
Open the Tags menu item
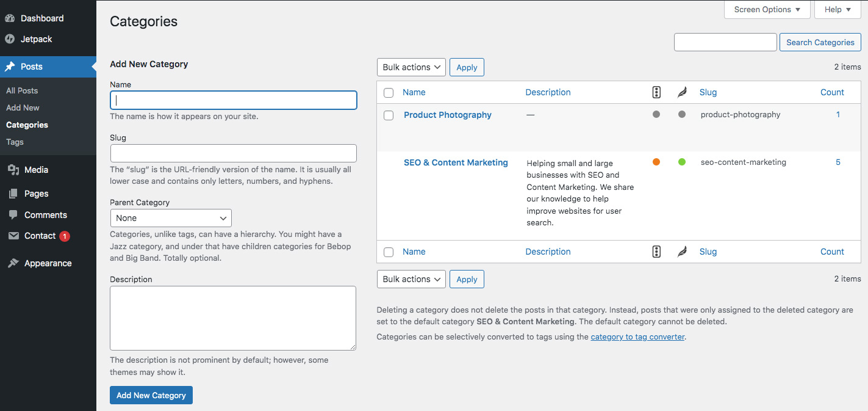pos(15,142)
